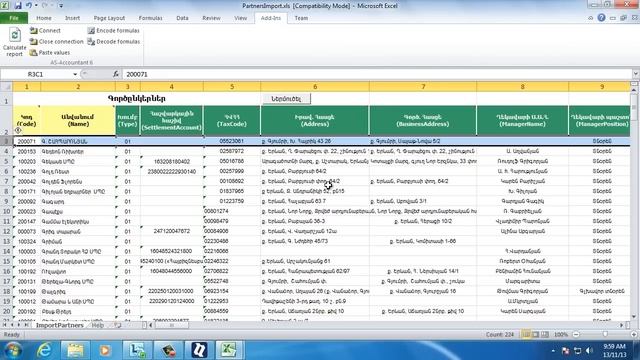Select column 6 header
The image size is (640, 360).
[315, 87]
